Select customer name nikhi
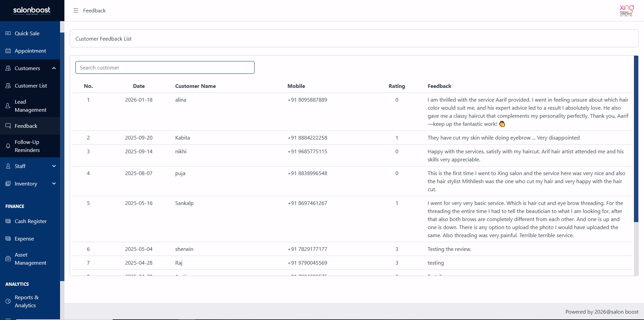 pos(181,151)
